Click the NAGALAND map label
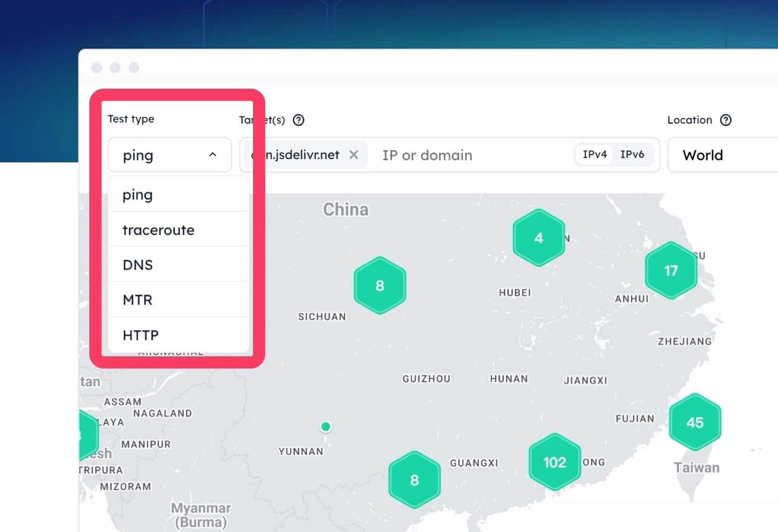 162,413
